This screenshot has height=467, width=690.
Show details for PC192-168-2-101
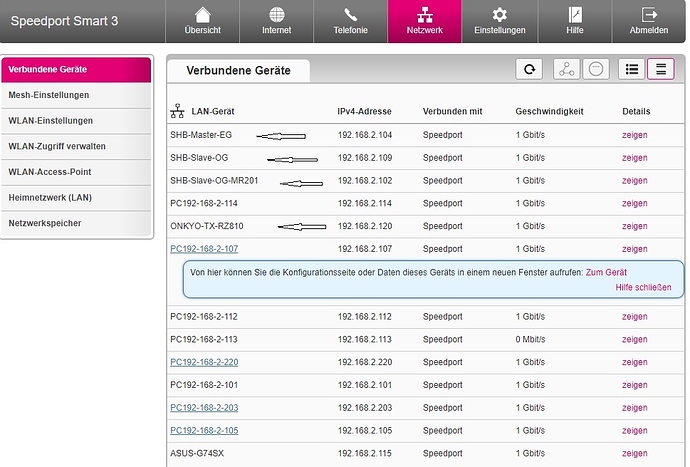coord(635,385)
